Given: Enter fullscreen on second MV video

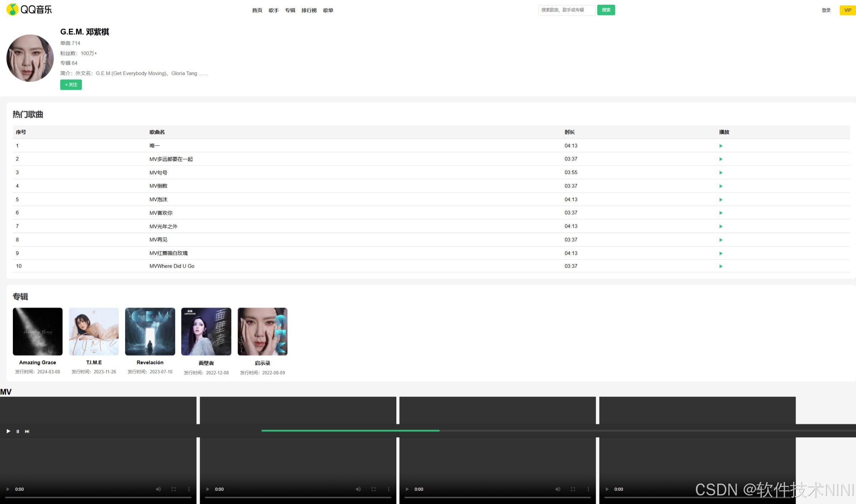Looking at the screenshot, I should tap(373, 489).
